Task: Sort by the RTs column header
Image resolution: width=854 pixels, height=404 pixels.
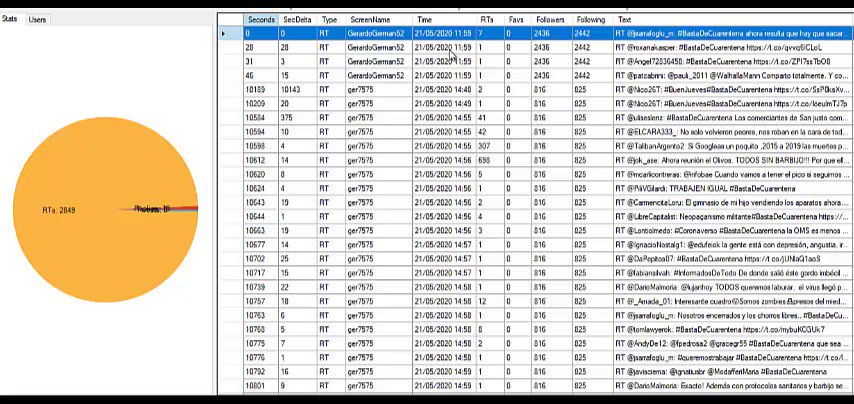Action: [x=490, y=20]
